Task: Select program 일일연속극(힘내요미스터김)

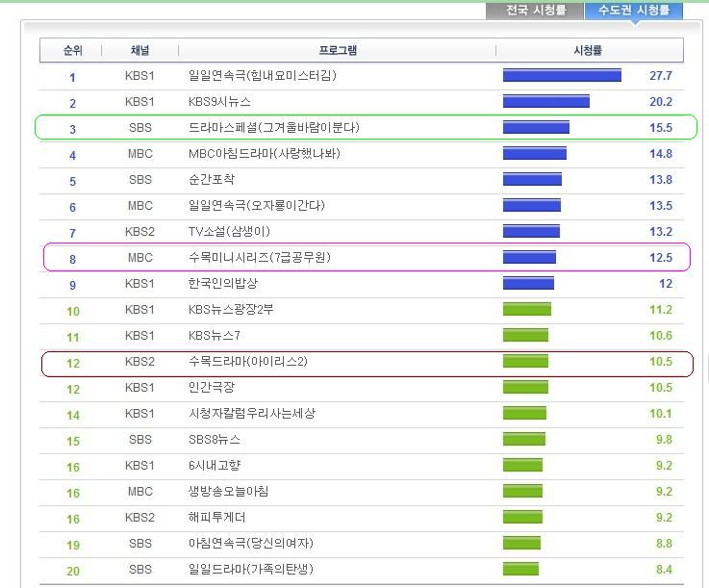Action: click(x=263, y=75)
